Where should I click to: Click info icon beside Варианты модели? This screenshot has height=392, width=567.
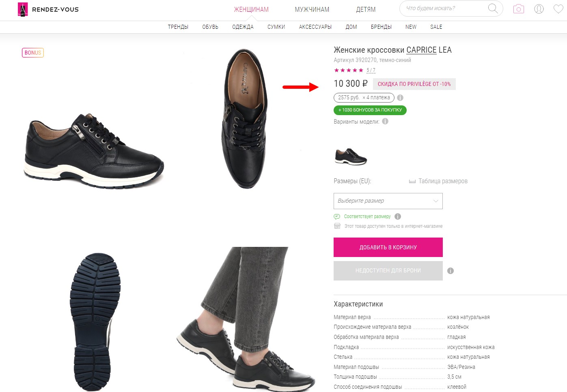coord(385,121)
